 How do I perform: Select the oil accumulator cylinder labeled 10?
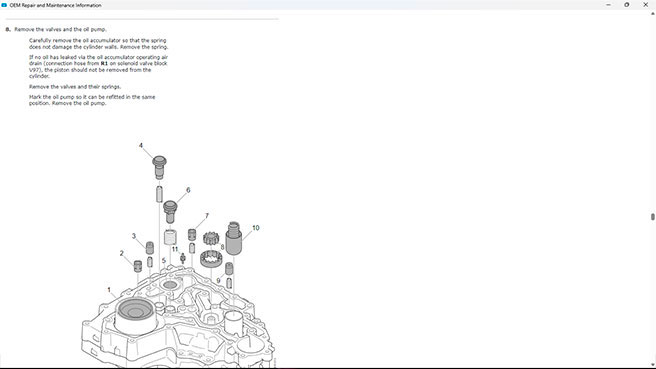coord(233,238)
